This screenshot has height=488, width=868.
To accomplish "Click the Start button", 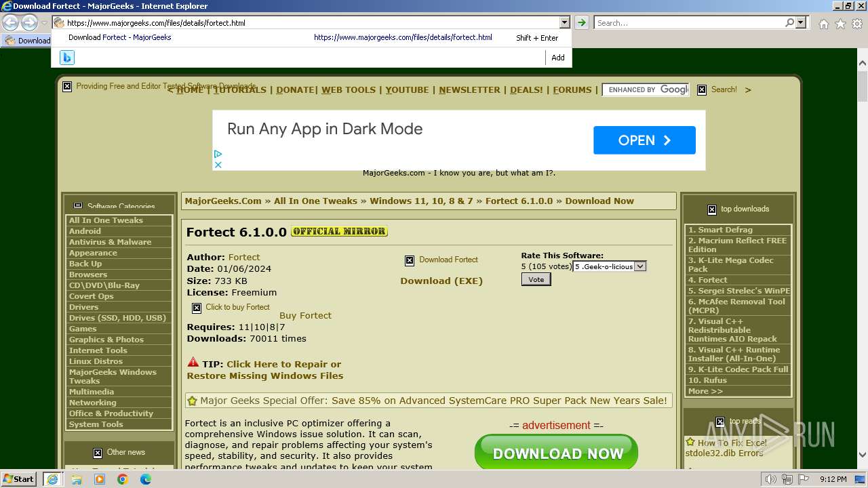I will [x=19, y=479].
